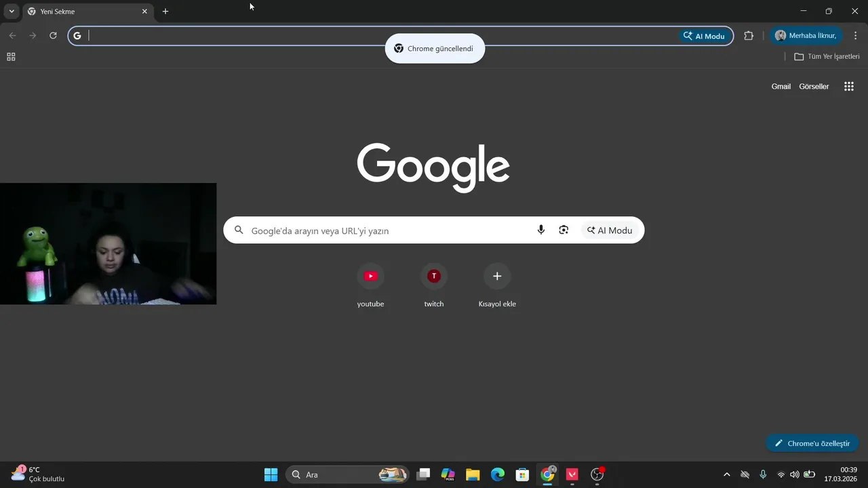This screenshot has width=868, height=488.
Task: Open the battery status icon
Action: coord(809,474)
